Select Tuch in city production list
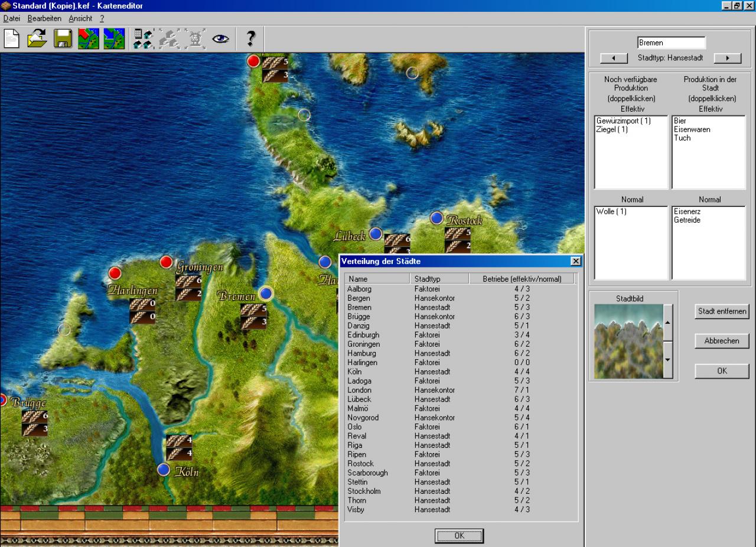 [x=682, y=138]
